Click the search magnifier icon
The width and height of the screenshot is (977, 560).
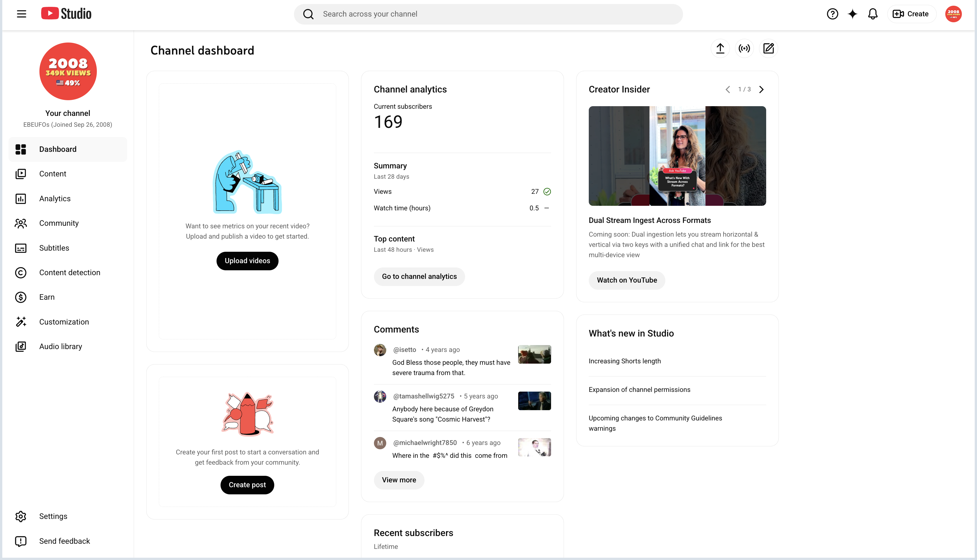pyautogui.click(x=308, y=14)
